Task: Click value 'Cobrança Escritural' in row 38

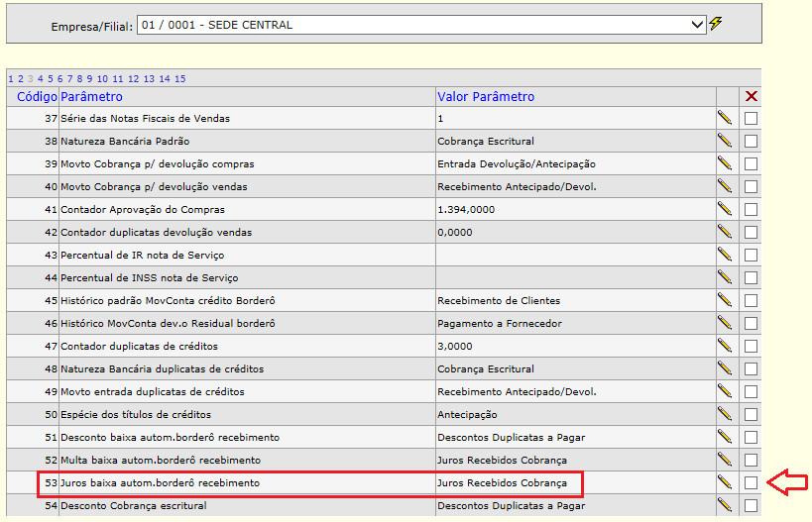Action: (486, 142)
